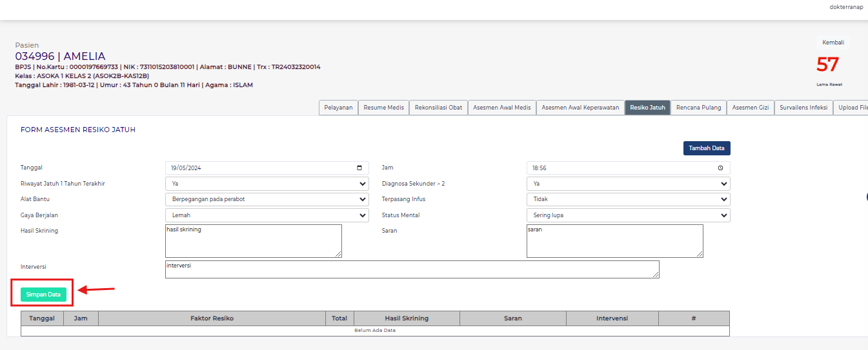This screenshot has height=350, width=868.
Task: Open the clock picker in Jam field
Action: tap(720, 168)
